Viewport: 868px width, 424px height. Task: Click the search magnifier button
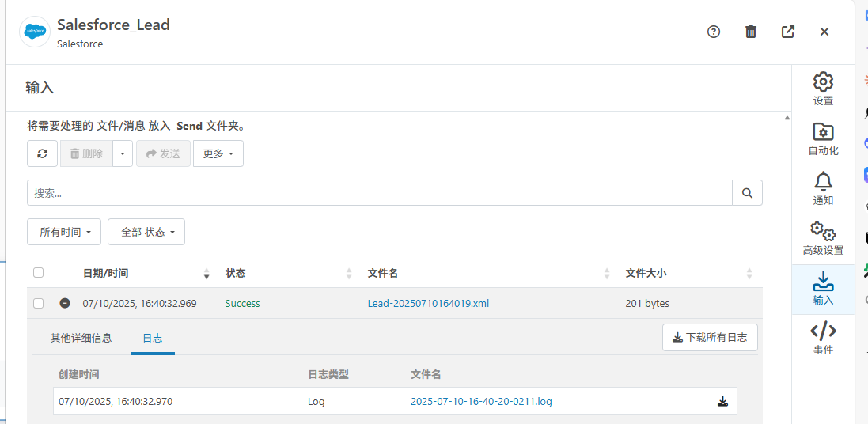(x=747, y=193)
